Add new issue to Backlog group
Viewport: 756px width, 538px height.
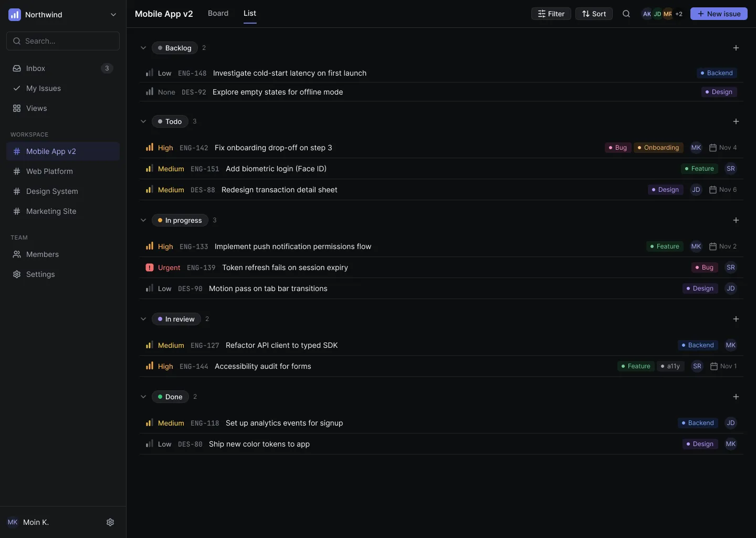[x=736, y=48]
